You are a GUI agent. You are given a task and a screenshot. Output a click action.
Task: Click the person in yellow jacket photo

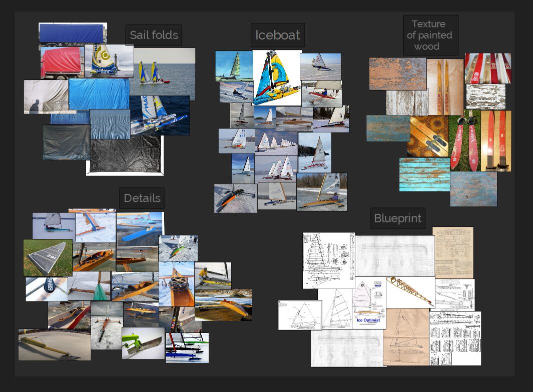tap(213, 275)
